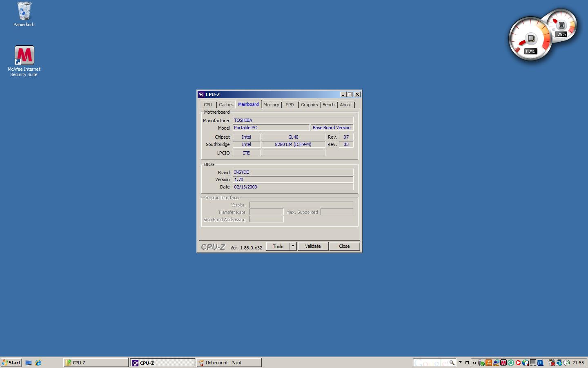Click the Southbridge revision 03 value

click(346, 144)
